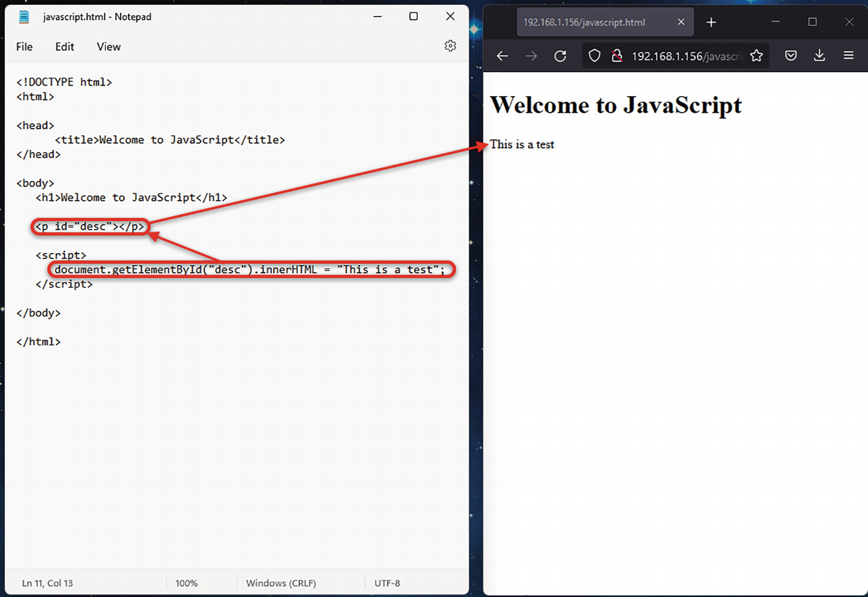Image resolution: width=868 pixels, height=597 pixels.
Task: Click the tracking protection shield icon
Action: point(594,56)
